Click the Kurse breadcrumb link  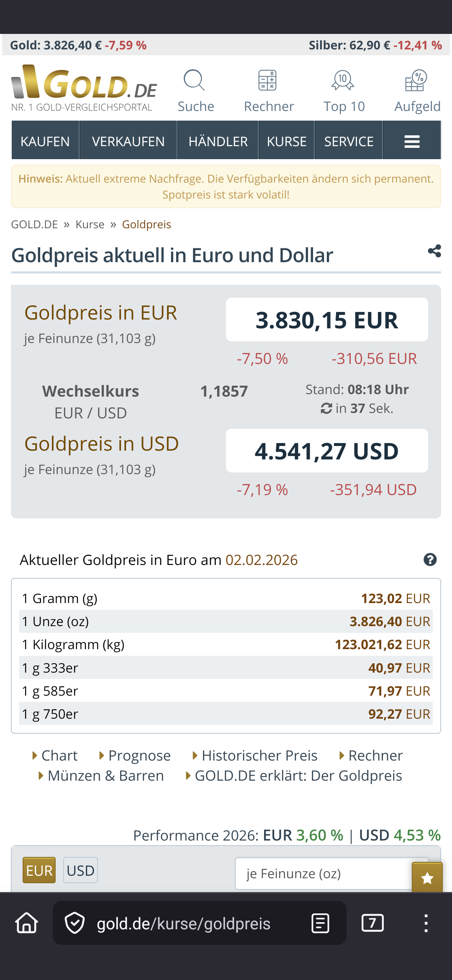pyautogui.click(x=90, y=224)
